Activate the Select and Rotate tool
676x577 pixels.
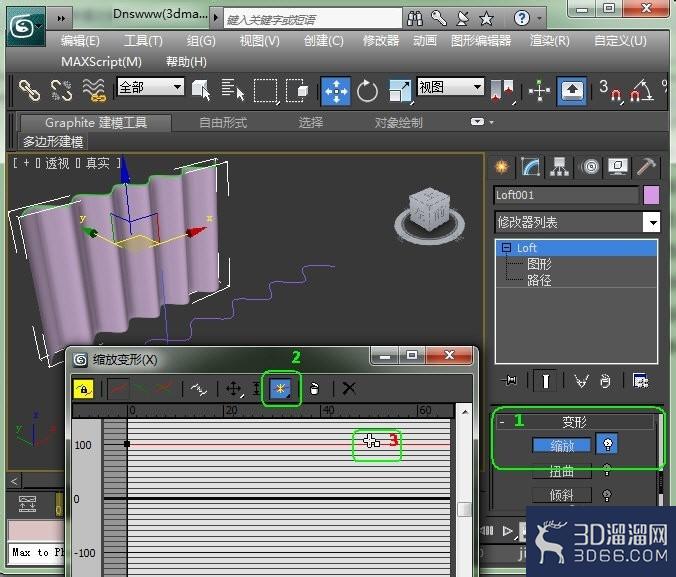pos(367,91)
